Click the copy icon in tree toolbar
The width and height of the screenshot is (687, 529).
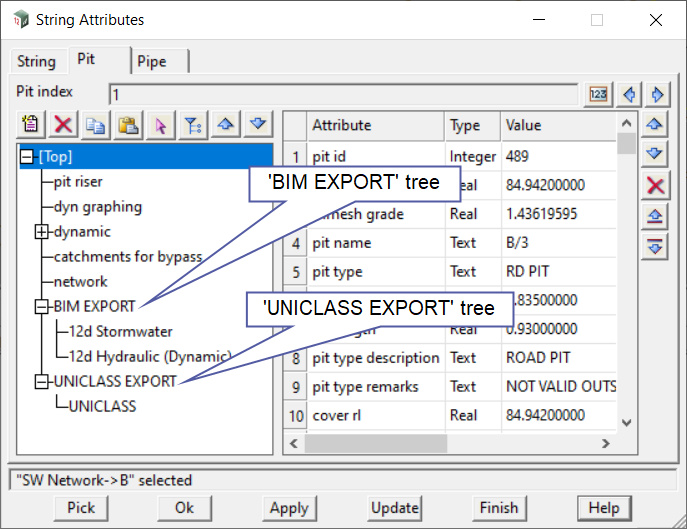click(96, 124)
